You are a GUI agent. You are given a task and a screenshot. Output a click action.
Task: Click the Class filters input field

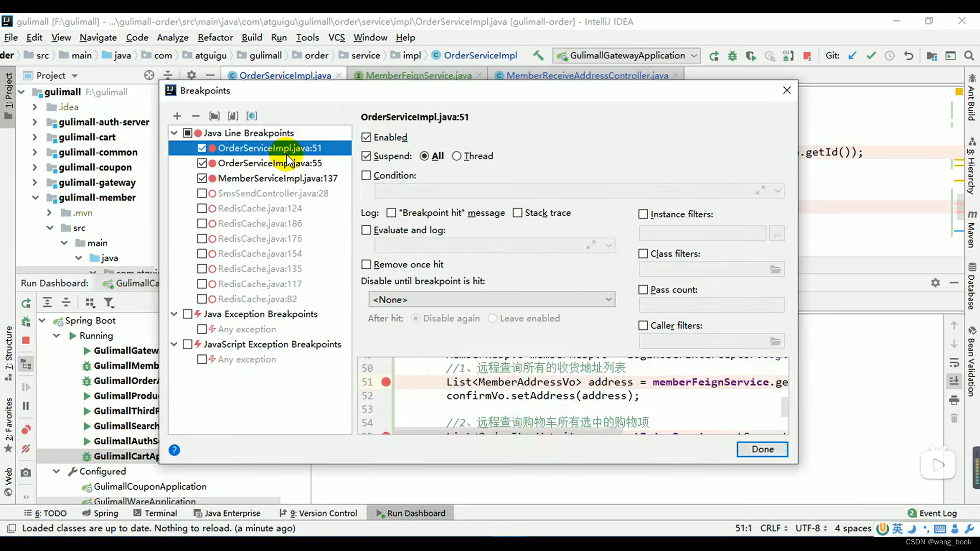tap(712, 269)
